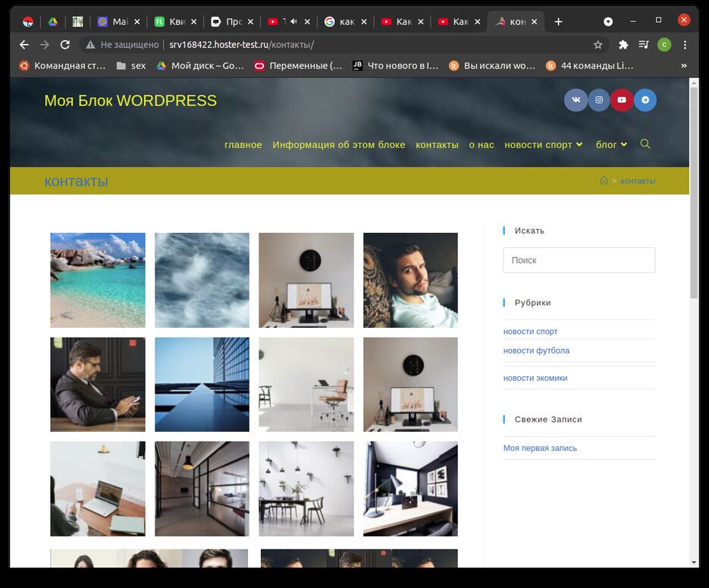709x588 pixels.
Task: Open the dining table with hanging plants thumbnail
Action: [x=306, y=489]
